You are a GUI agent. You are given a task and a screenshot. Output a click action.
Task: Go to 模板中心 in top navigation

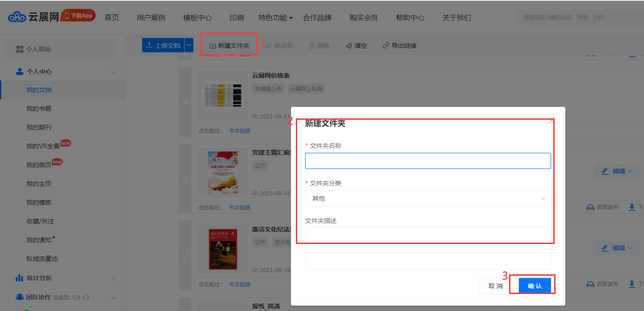tap(197, 18)
